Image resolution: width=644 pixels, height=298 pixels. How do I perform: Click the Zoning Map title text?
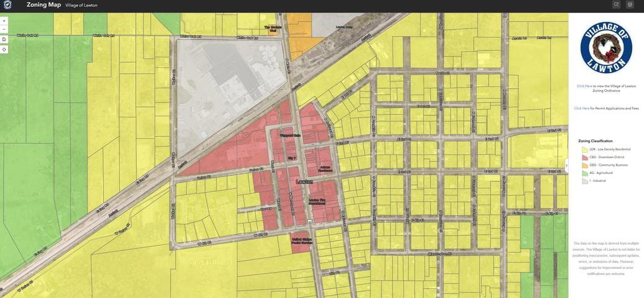pos(44,5)
